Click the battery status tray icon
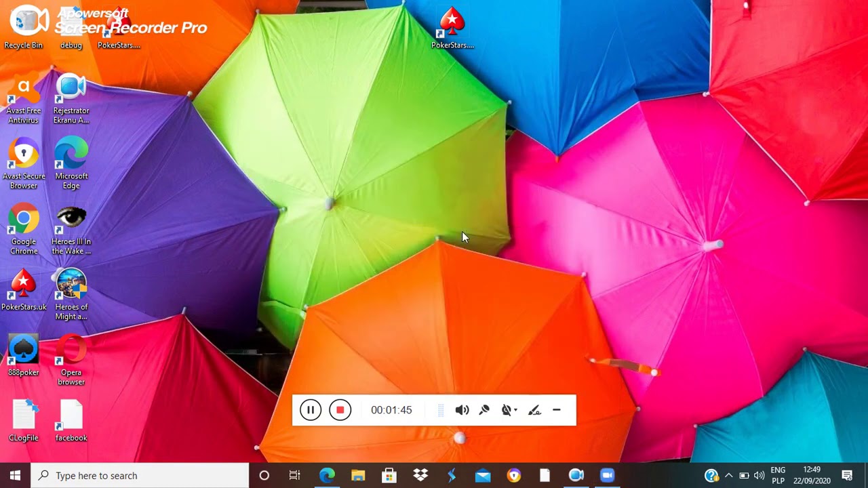The image size is (868, 488). [744, 476]
